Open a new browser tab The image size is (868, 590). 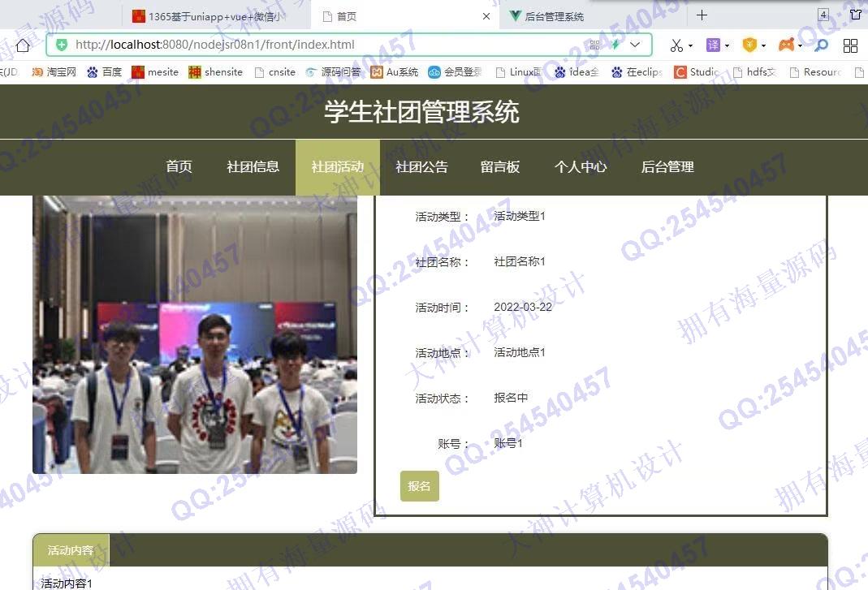pos(702,15)
